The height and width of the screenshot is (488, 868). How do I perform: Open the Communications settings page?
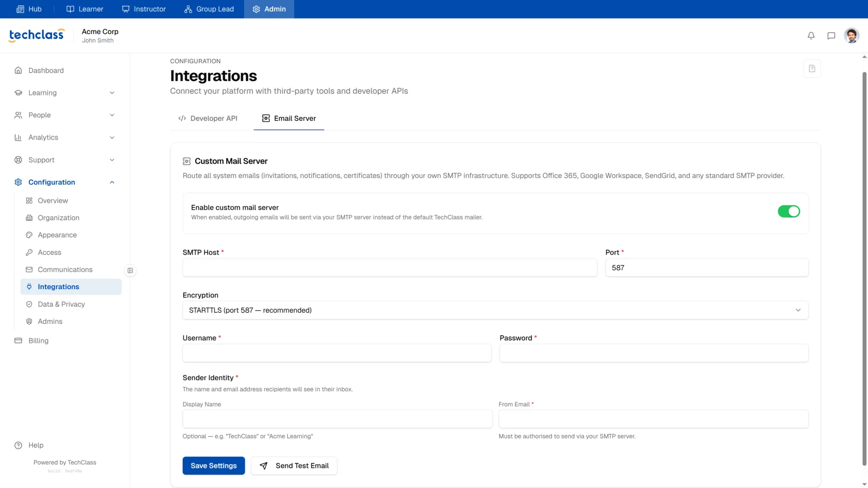pos(71,270)
